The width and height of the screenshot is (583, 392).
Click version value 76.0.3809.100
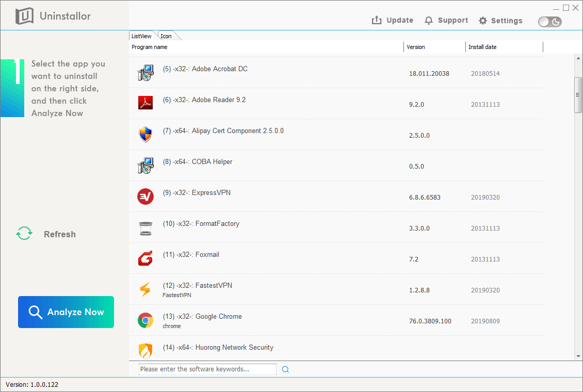[x=430, y=321]
